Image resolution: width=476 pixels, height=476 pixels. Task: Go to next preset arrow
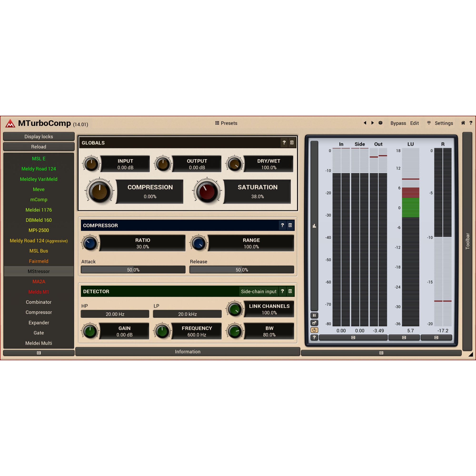pos(372,123)
